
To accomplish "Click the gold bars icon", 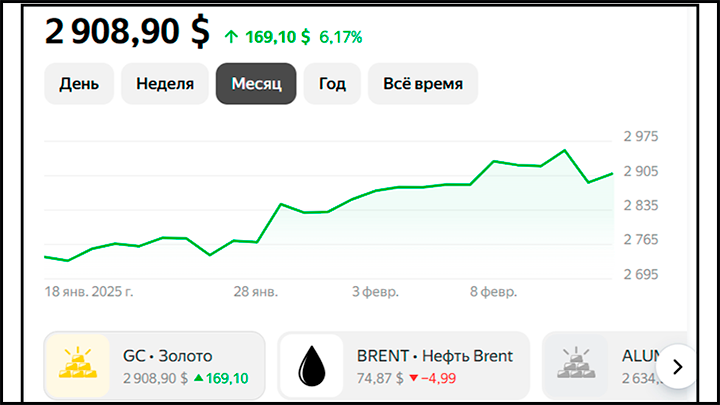I will (78, 363).
